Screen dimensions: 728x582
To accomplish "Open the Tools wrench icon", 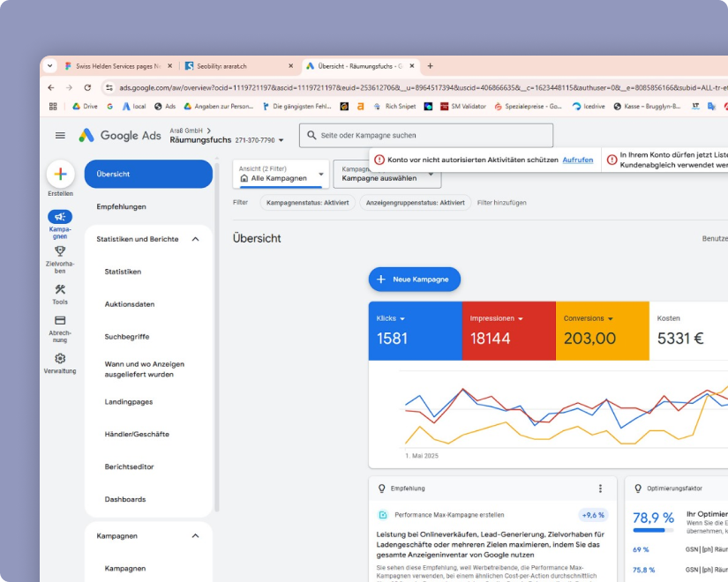I will tap(60, 289).
